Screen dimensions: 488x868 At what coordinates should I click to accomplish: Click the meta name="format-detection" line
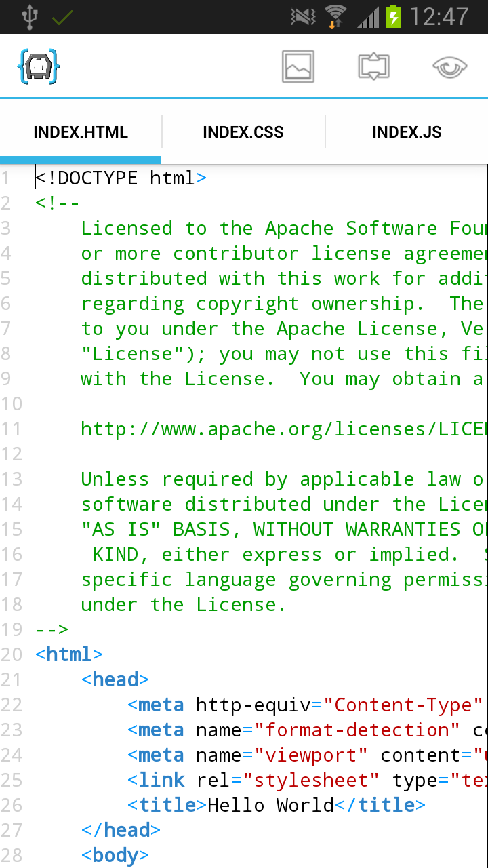click(x=307, y=730)
